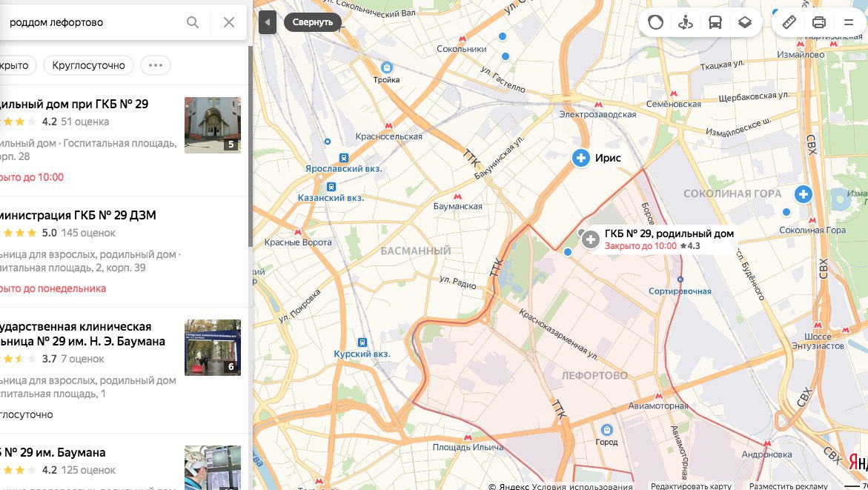Screen dimensions: 868x490
Task: Toggle the public transport bus icon
Action: point(715,22)
